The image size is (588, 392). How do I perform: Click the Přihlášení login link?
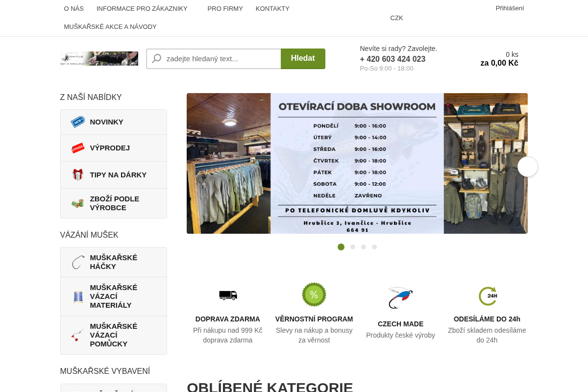[510, 8]
